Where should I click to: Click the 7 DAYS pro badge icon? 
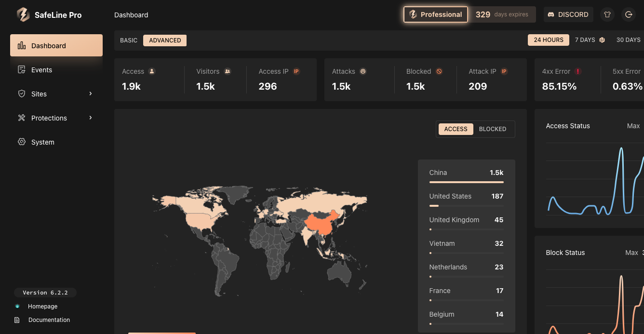(x=602, y=40)
